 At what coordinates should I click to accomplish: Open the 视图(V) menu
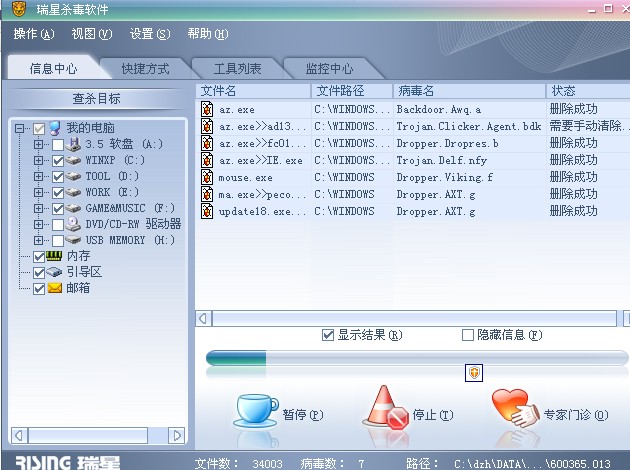pos(92,34)
